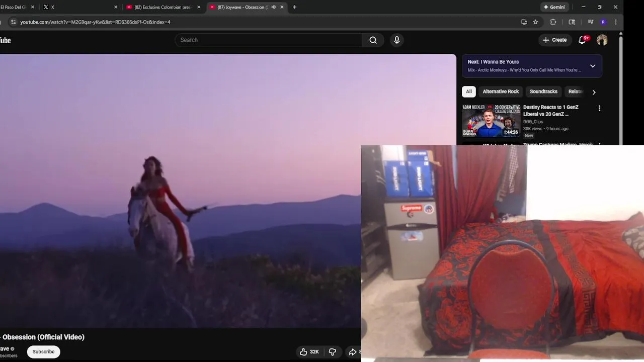Close the Exclusive: Colombian tab
Viewport: 644px width, 362px height.
pyautogui.click(x=199, y=7)
